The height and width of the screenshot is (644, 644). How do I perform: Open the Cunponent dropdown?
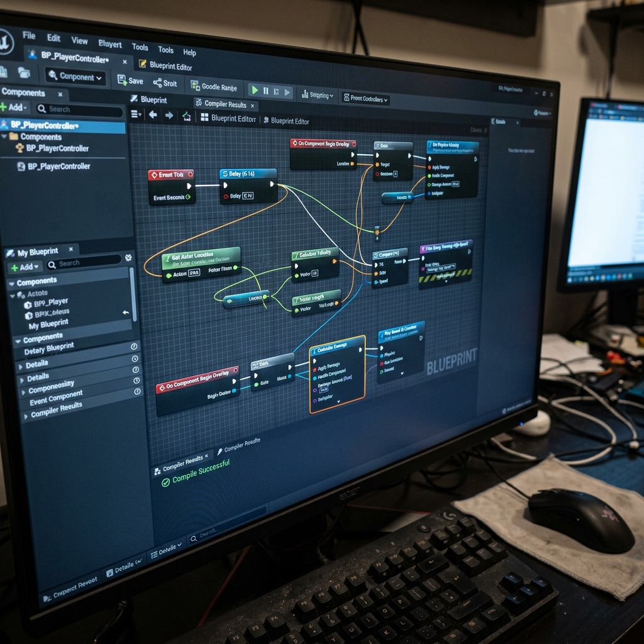(75, 76)
